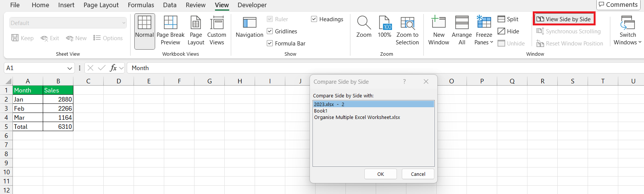Select cell containing 2880
The image size is (644, 194).
58,99
